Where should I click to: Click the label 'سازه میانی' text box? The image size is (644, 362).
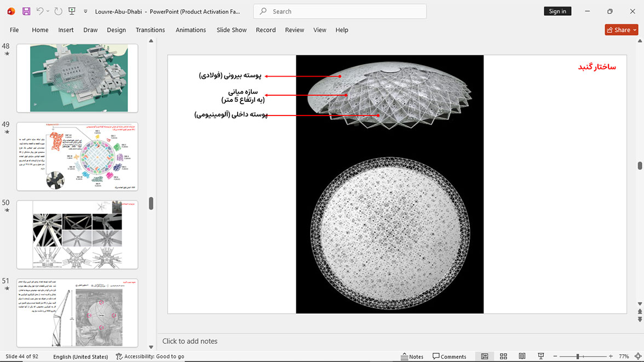pos(243,96)
